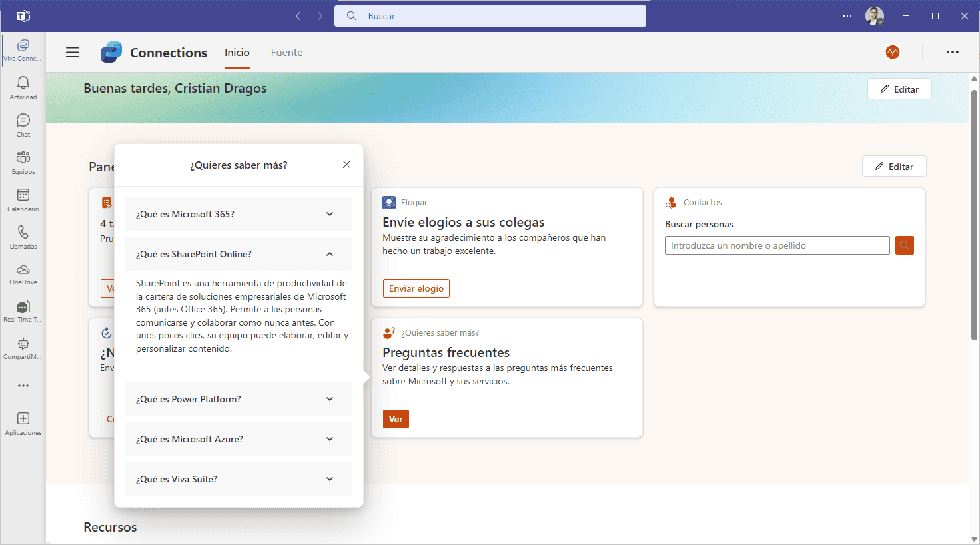Screen dimensions: 980x545
Task: Expand ¿Qué es Microsoft Azure?
Action: [239, 439]
